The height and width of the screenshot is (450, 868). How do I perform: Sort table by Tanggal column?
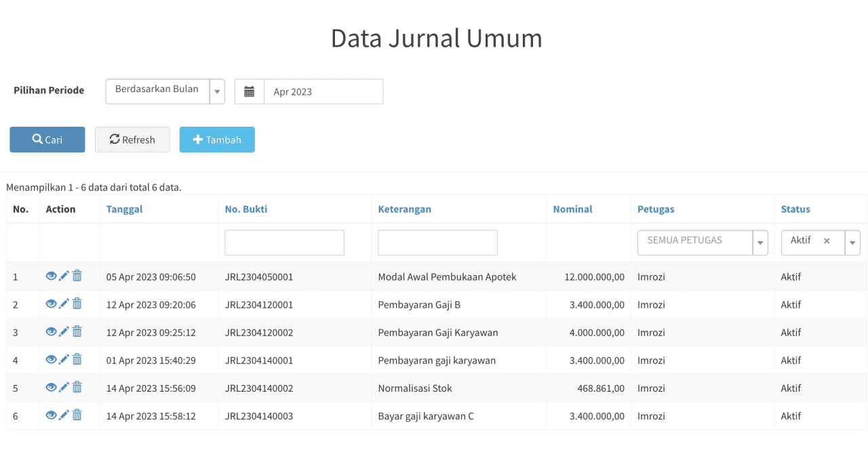tap(124, 209)
